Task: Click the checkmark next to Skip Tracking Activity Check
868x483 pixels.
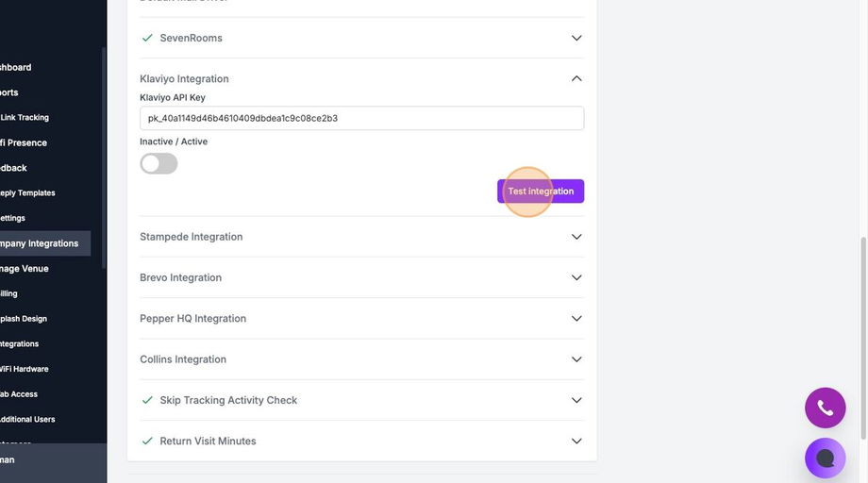Action: 147,400
